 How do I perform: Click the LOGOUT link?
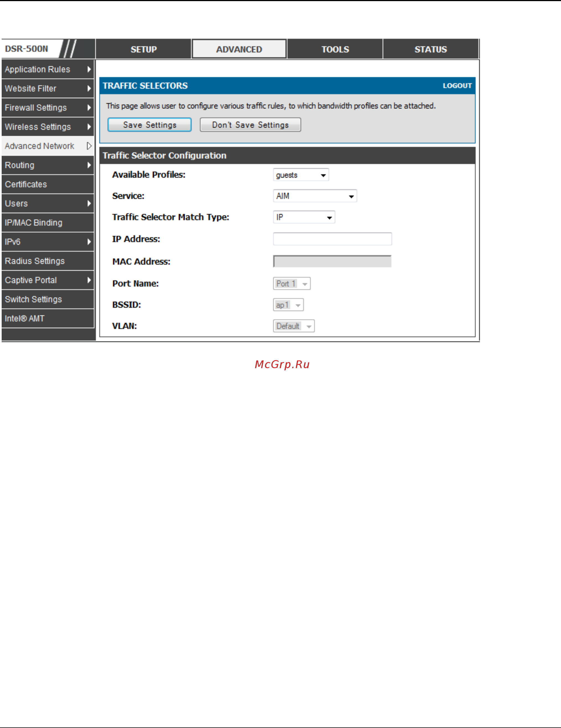click(457, 86)
